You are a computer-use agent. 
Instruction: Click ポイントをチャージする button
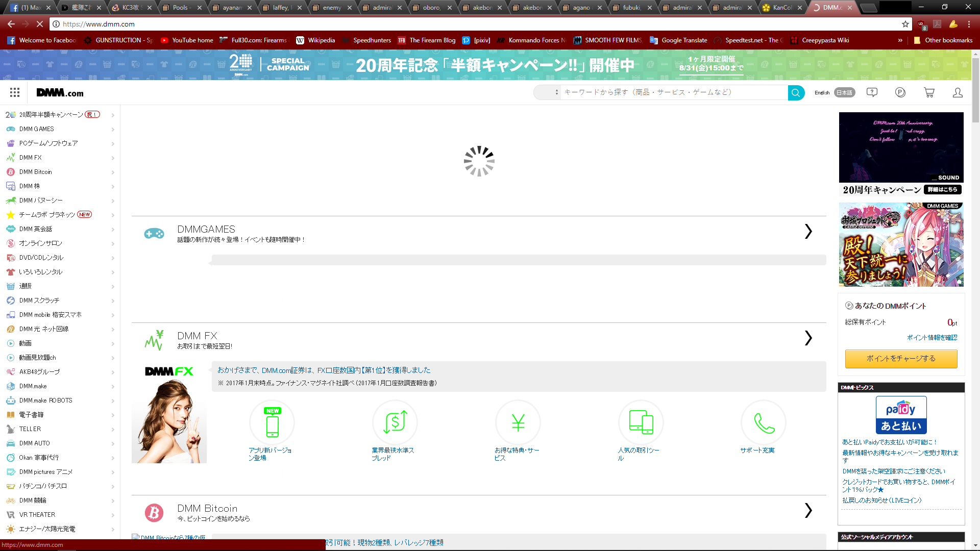pyautogui.click(x=901, y=359)
